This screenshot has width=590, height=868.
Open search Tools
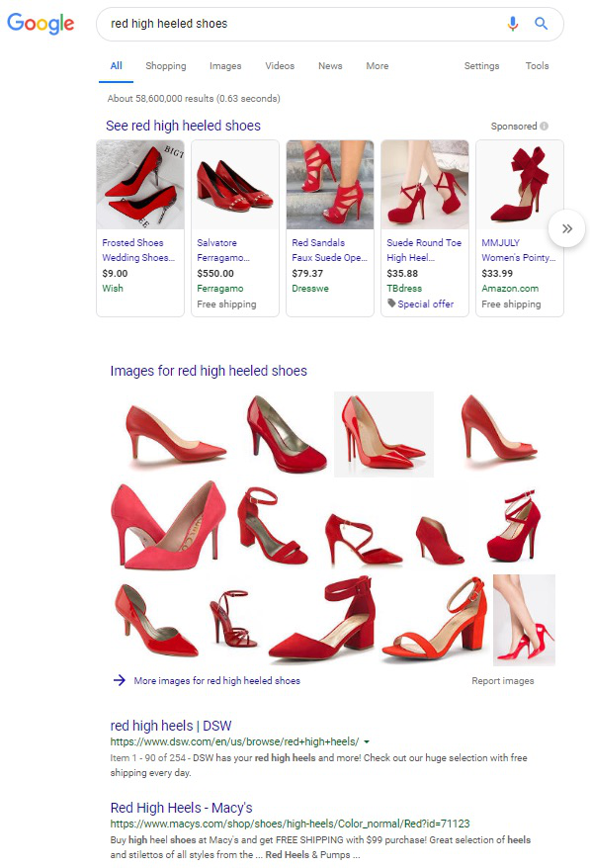point(537,66)
